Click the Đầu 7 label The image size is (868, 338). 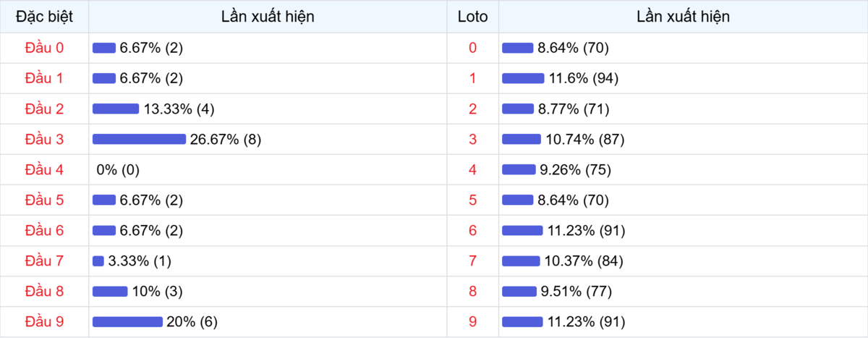44,261
